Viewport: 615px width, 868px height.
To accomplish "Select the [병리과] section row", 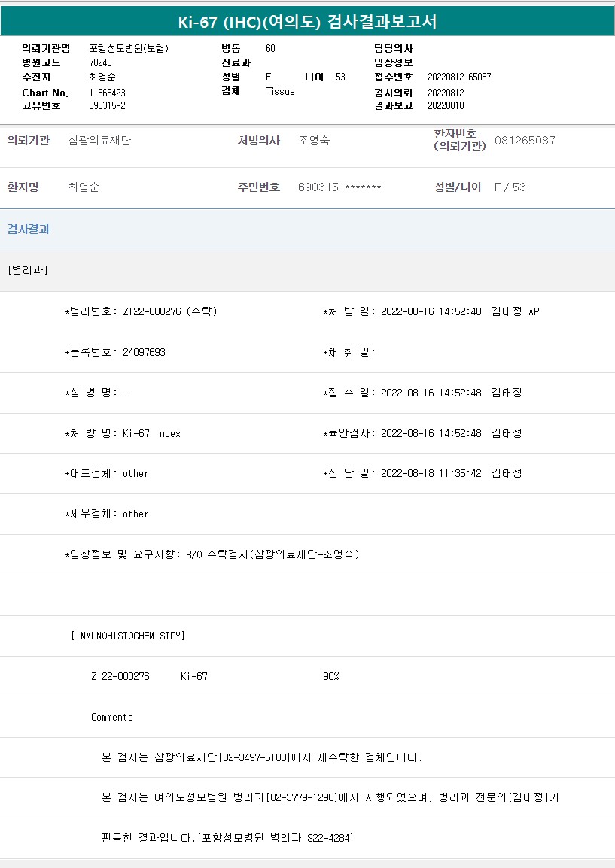I will pos(28,270).
